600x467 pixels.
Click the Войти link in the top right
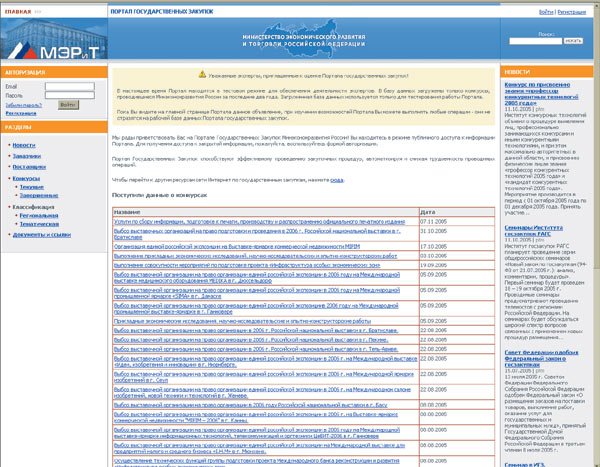click(546, 12)
